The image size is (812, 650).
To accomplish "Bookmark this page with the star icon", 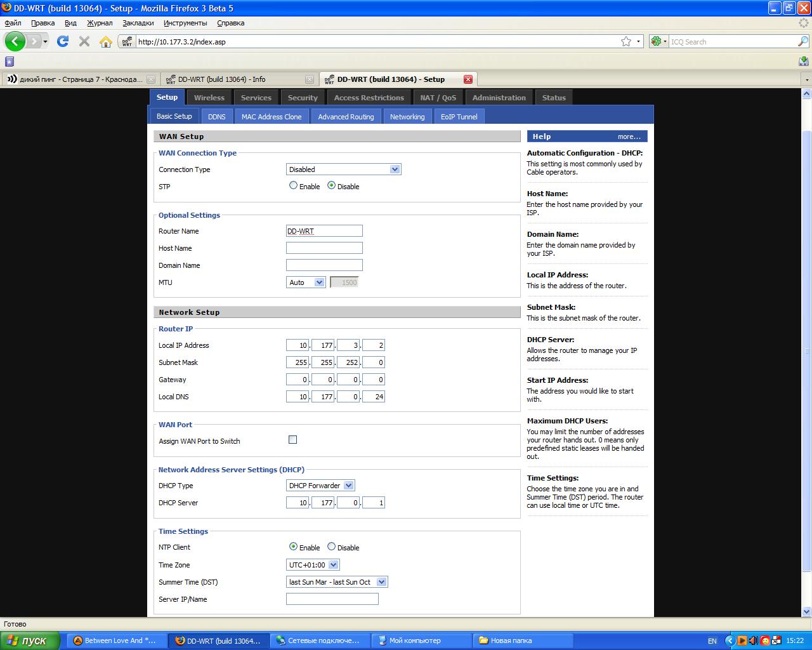I will tap(626, 42).
